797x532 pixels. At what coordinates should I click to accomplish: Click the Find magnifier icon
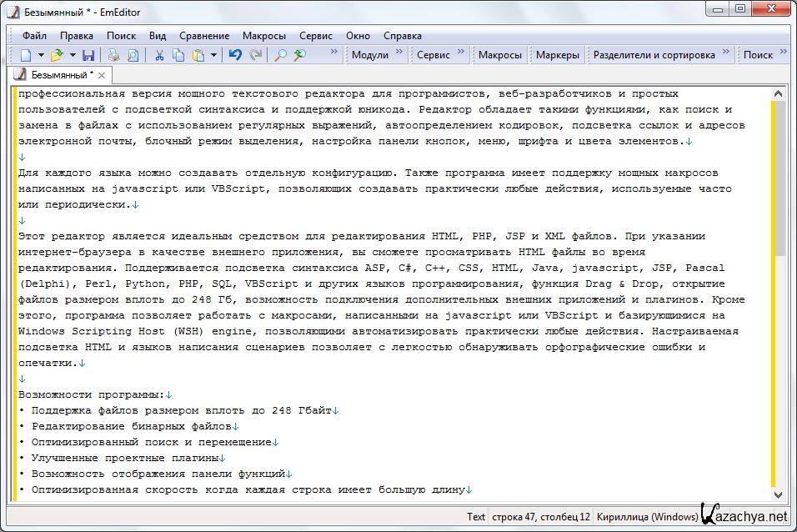coord(280,55)
